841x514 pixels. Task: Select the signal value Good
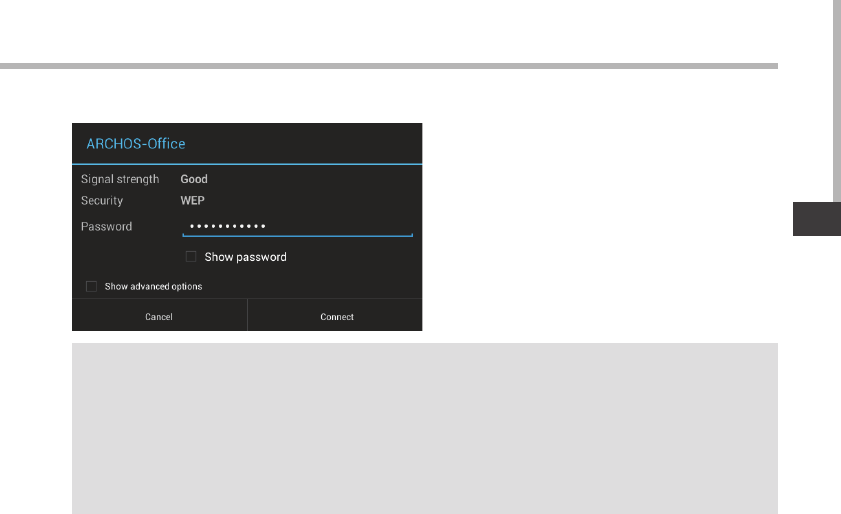(194, 179)
